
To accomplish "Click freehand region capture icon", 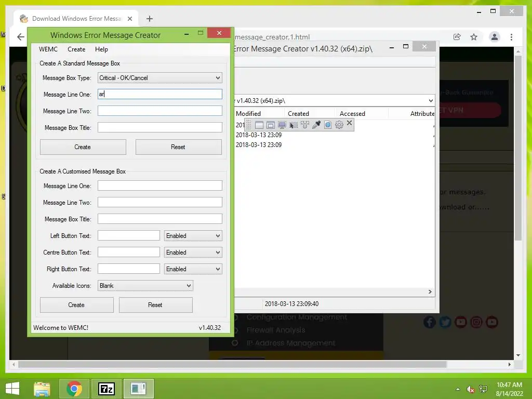I will coord(304,125).
